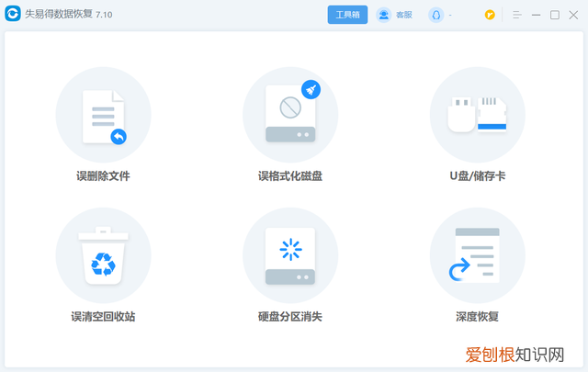The height and width of the screenshot is (372, 588).
Task: Click the U盘/储存卡 text label
Action: click(478, 175)
